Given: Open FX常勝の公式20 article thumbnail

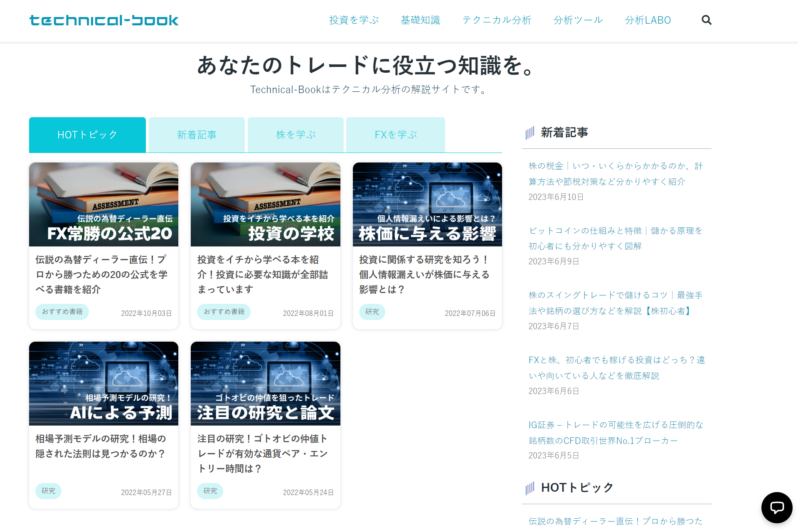Looking at the screenshot, I should [x=103, y=204].
